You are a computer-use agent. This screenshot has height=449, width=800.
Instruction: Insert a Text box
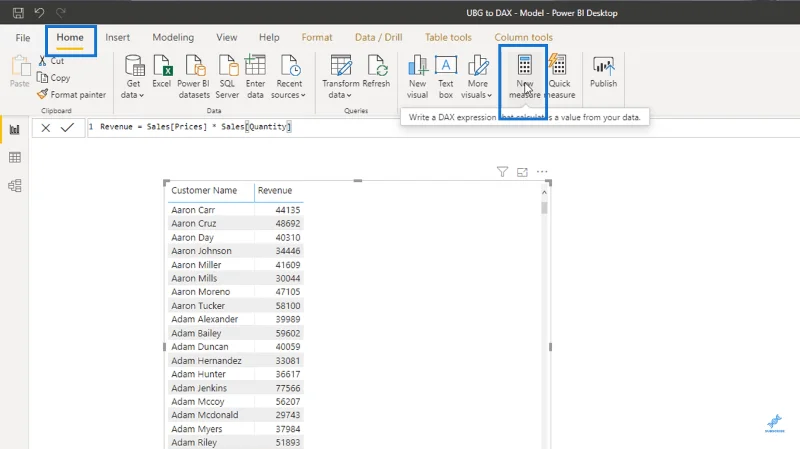pos(446,77)
